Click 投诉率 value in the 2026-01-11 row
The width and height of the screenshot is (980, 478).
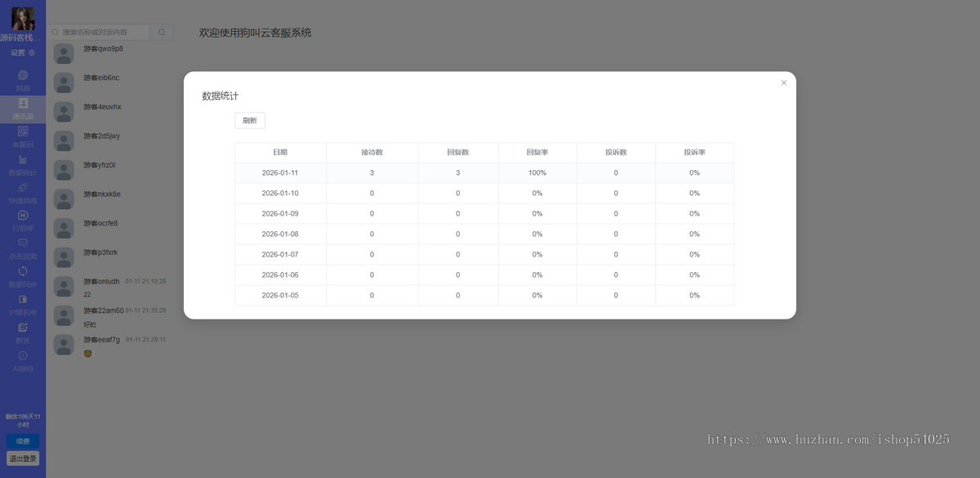(x=694, y=173)
